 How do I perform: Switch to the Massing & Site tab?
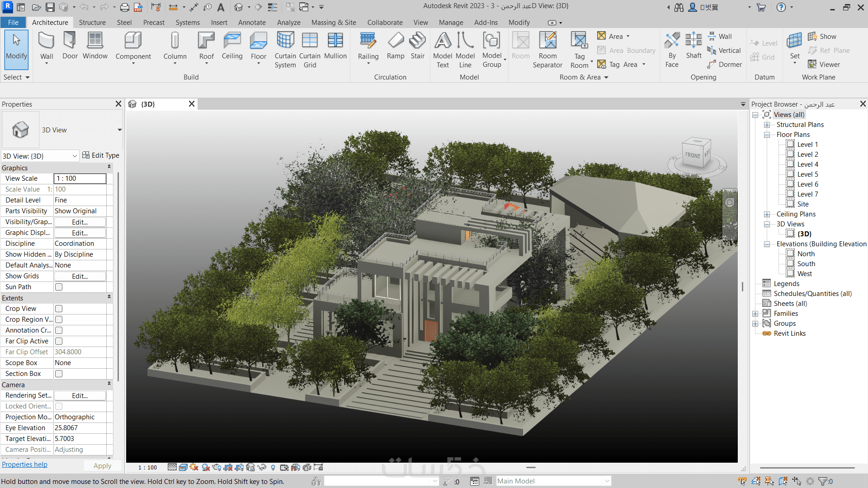point(334,23)
